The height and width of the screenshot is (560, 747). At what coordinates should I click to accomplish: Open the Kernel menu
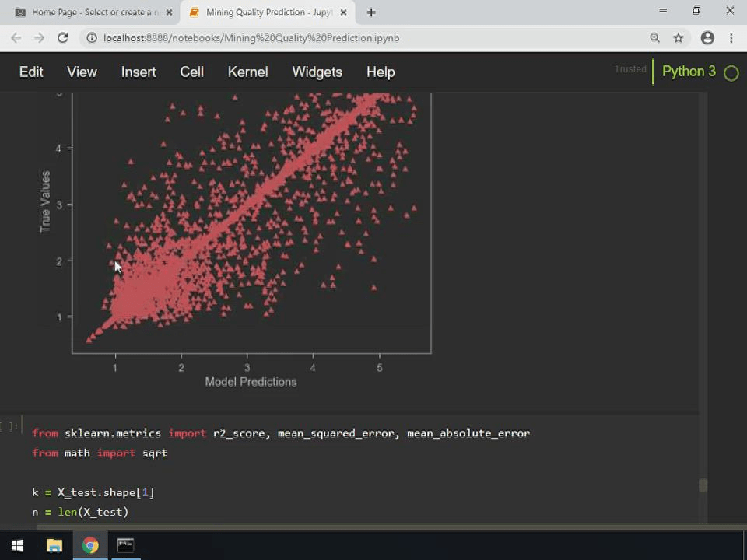pyautogui.click(x=247, y=72)
